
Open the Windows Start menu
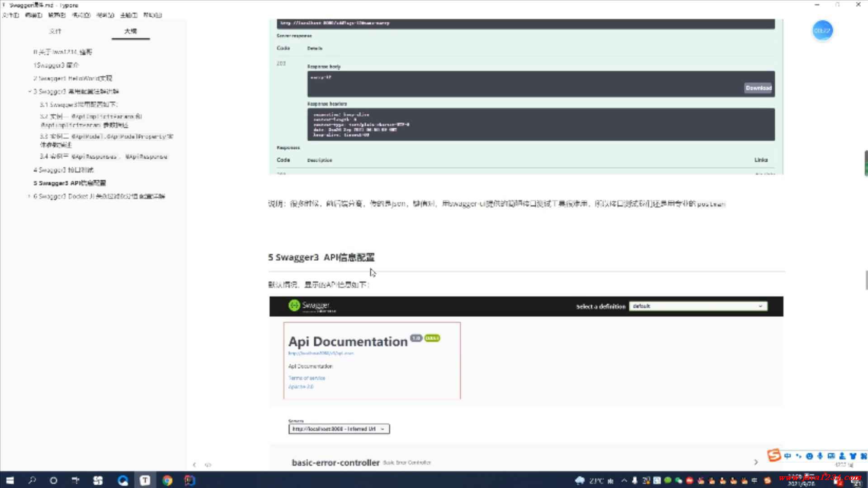coord(10,480)
